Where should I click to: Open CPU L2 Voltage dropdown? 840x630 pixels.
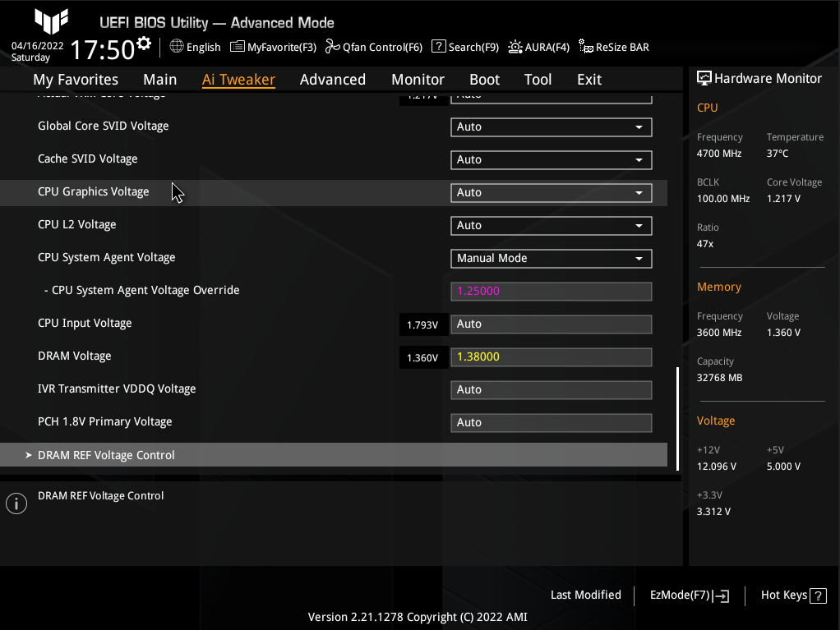pyautogui.click(x=552, y=225)
